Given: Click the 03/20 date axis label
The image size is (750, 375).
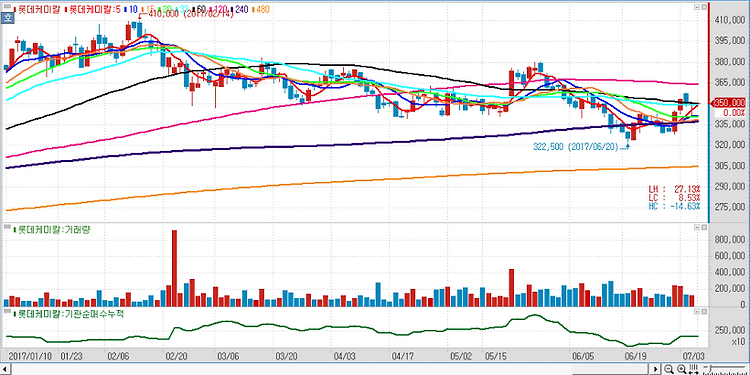Looking at the screenshot, I should 286,356.
